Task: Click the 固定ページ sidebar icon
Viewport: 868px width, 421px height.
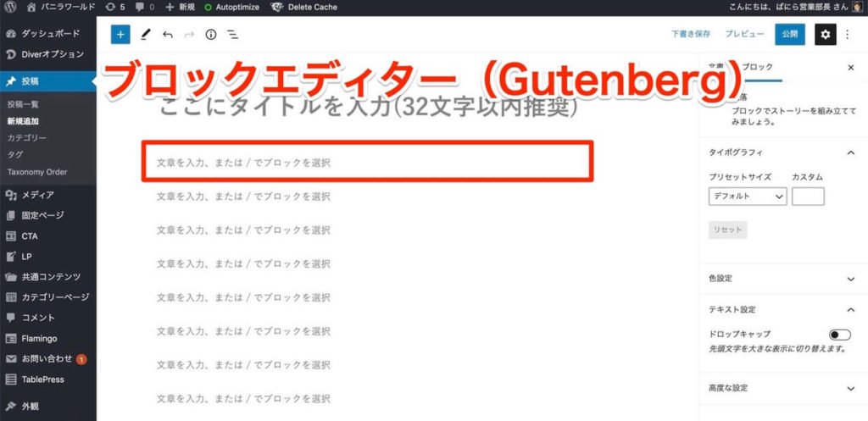Action: coord(11,216)
